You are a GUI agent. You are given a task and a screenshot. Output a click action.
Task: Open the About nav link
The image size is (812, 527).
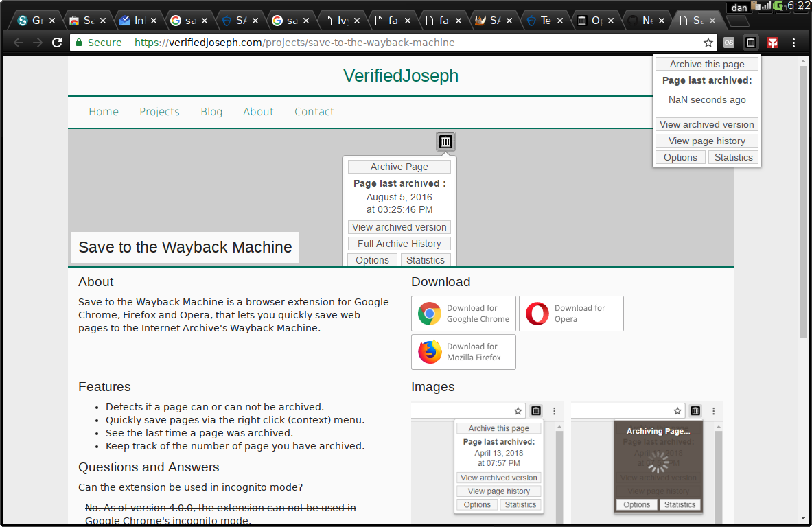pyautogui.click(x=258, y=112)
